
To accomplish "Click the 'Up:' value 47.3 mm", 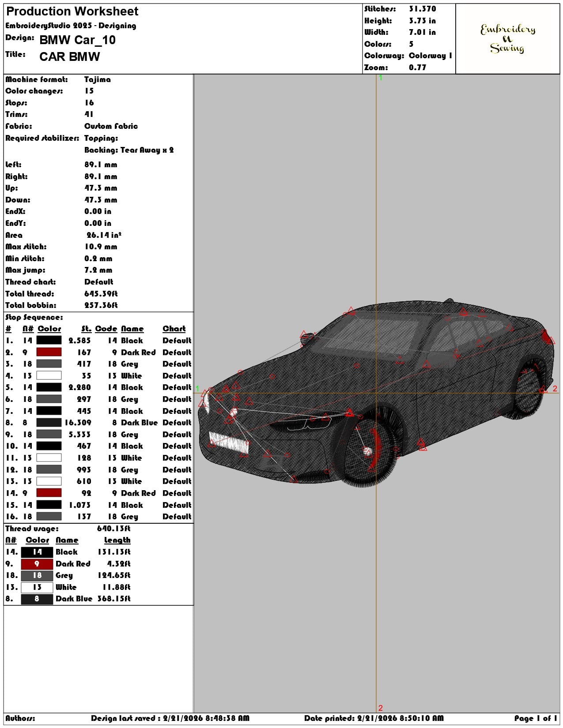I will pyautogui.click(x=101, y=188).
